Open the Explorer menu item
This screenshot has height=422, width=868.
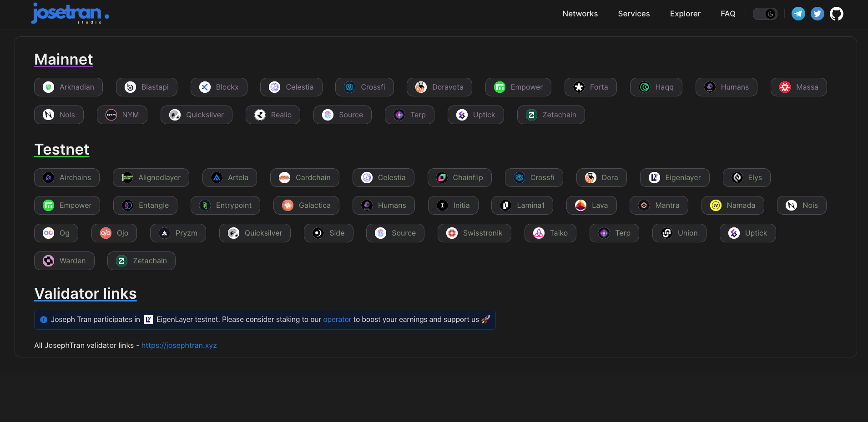685,14
